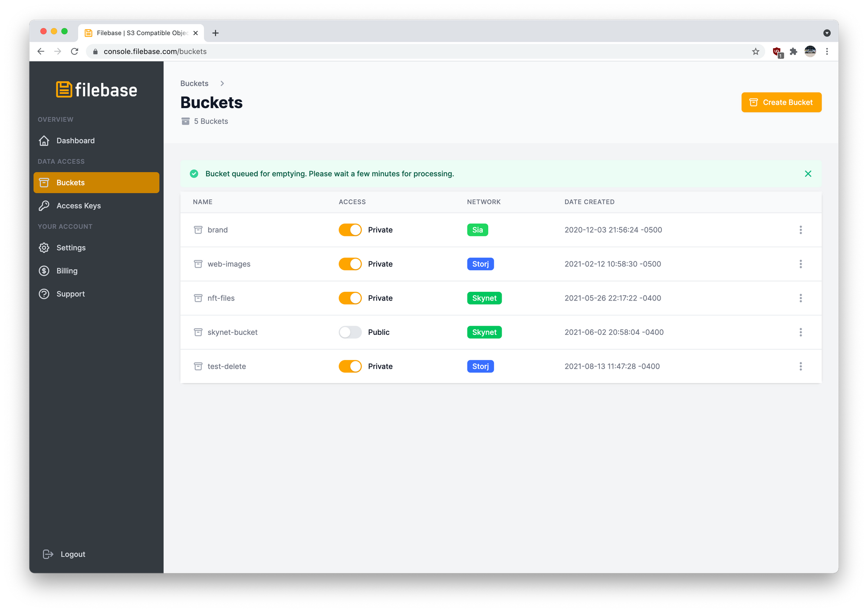Click Skynet badge in skynet-bucket row
868x612 pixels.
click(484, 332)
